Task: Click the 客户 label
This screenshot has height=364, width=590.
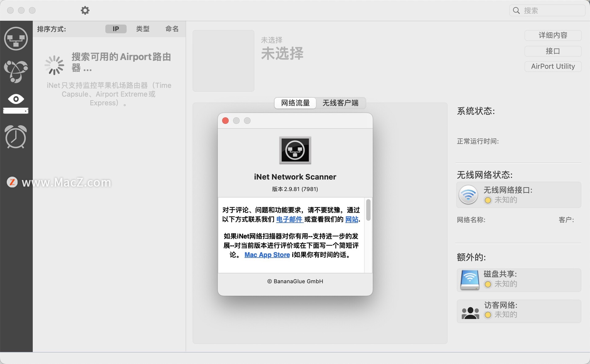Action: [x=566, y=220]
